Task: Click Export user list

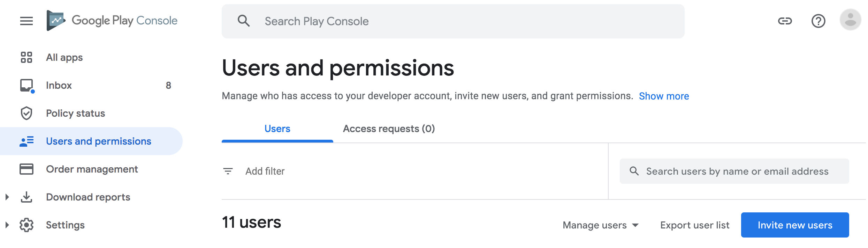Action: click(694, 225)
